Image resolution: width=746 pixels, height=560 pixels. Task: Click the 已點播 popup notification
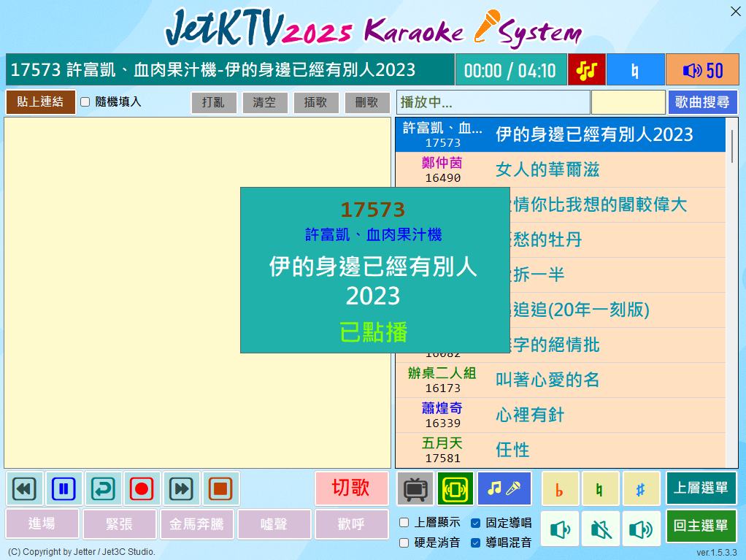click(375, 270)
